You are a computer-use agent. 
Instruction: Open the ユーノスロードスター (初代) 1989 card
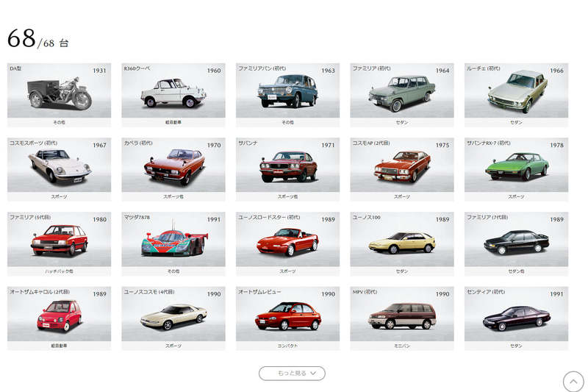(x=287, y=244)
